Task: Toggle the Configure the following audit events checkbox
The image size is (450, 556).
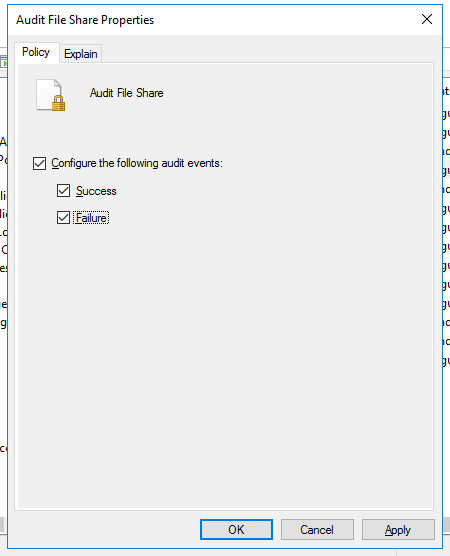Action: pos(39,163)
